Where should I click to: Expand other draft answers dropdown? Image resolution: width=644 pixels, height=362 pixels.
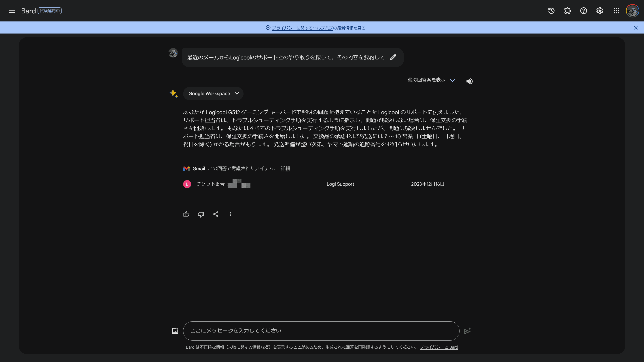click(x=431, y=80)
